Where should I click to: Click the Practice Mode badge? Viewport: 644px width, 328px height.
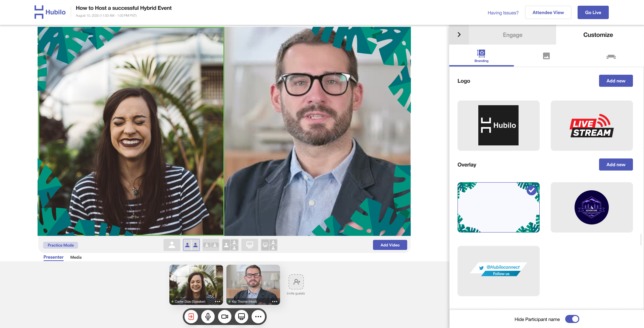click(61, 245)
